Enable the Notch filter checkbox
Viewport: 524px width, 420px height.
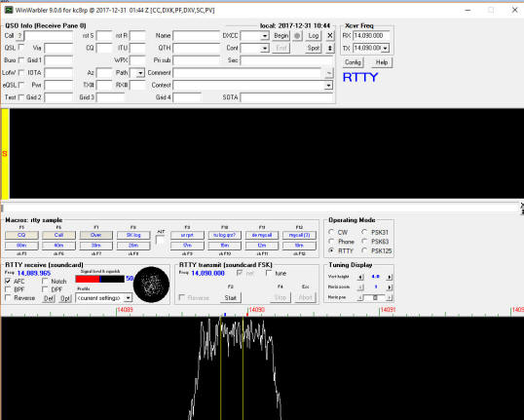(x=45, y=281)
